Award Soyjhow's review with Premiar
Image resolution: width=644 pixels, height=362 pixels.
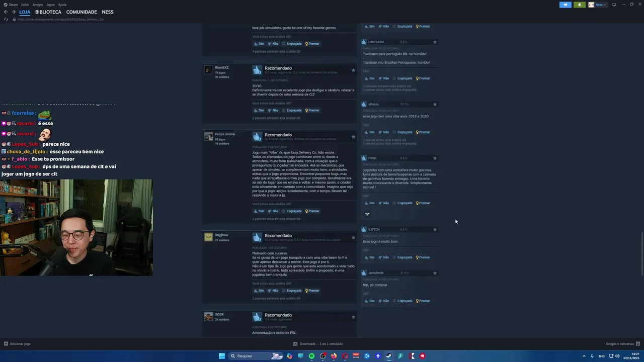pyautogui.click(x=312, y=291)
